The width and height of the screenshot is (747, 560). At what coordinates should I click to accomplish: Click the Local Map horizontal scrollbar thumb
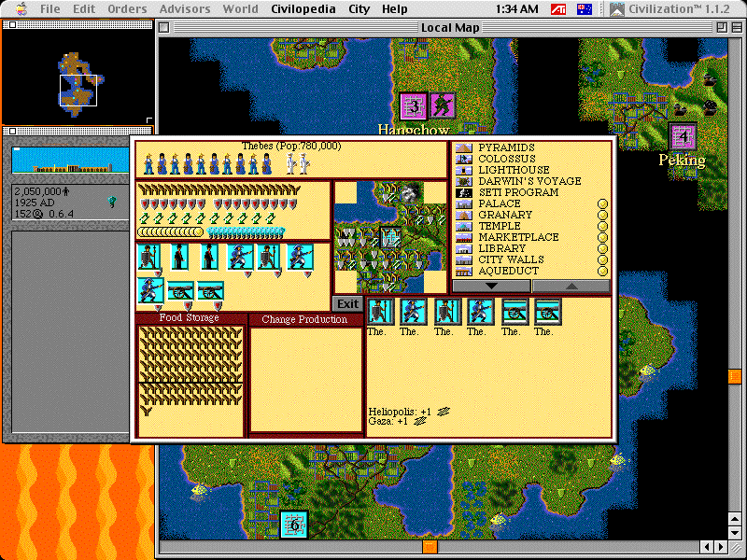pyautogui.click(x=430, y=547)
